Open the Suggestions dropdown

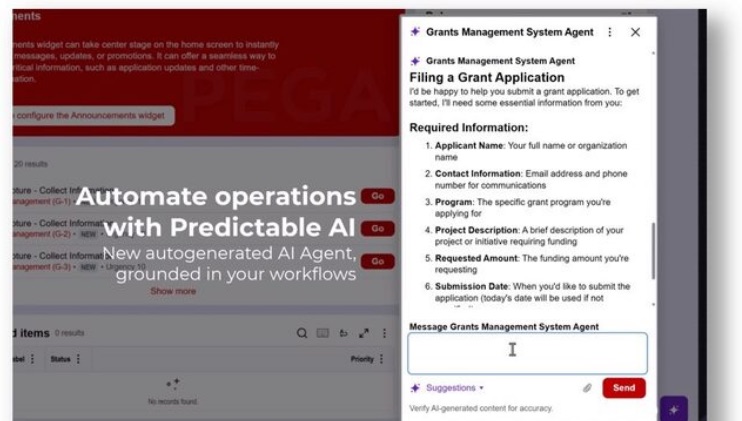click(x=453, y=388)
